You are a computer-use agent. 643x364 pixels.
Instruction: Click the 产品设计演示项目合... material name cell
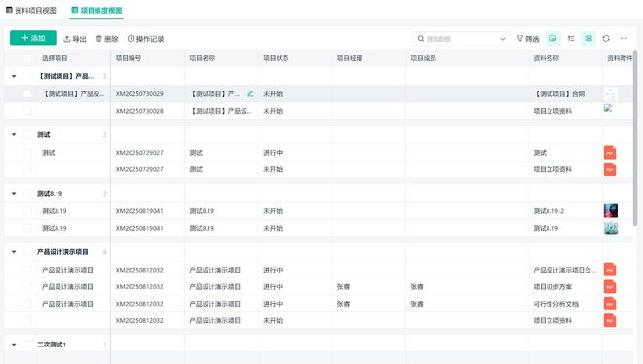(565, 270)
